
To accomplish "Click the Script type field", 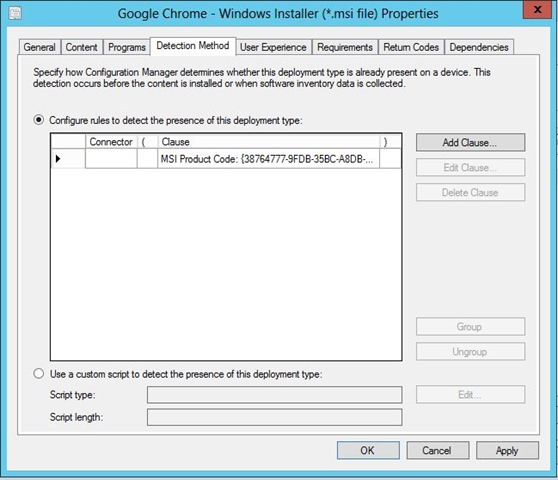I will click(x=274, y=395).
